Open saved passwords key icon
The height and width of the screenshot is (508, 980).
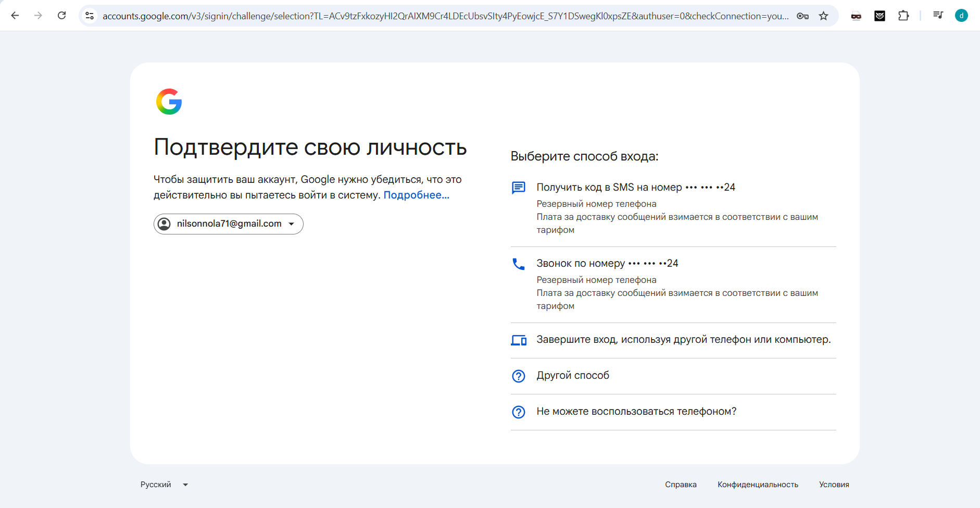click(802, 16)
